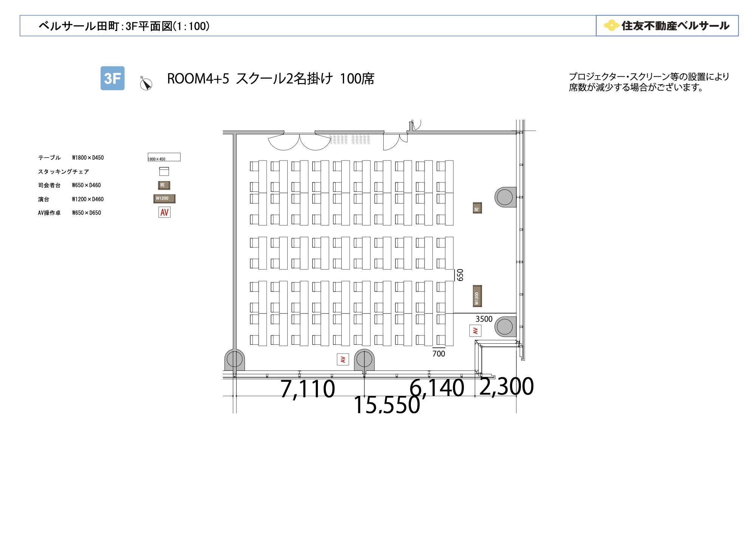Click the note line 席数が減少する場合がございます。
The height and width of the screenshot is (534, 756).
click(636, 87)
